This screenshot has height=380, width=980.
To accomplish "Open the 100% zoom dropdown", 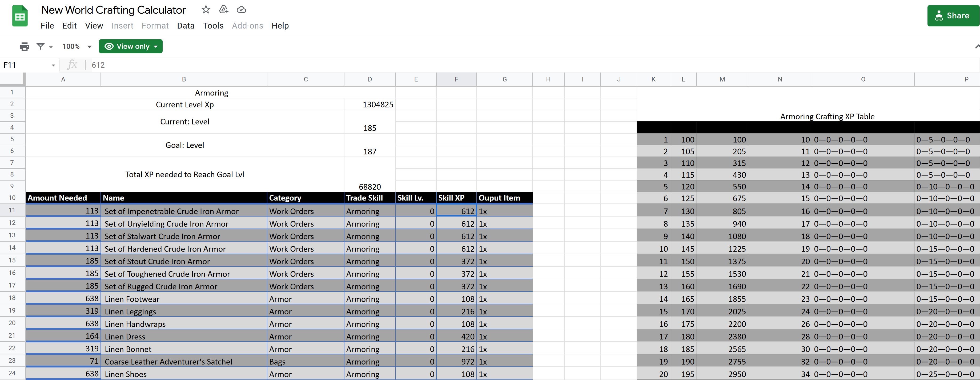I will coord(77,46).
